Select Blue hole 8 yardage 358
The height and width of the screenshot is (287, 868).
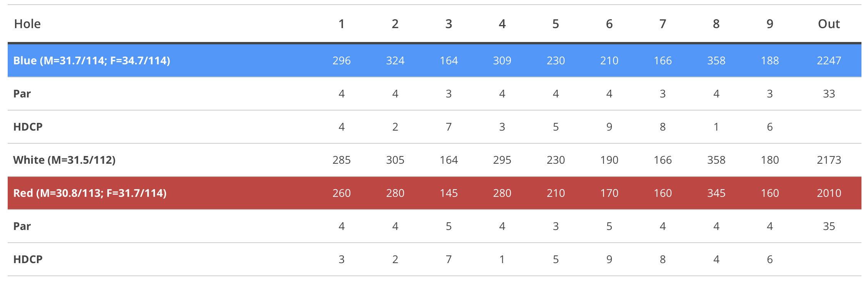click(716, 60)
